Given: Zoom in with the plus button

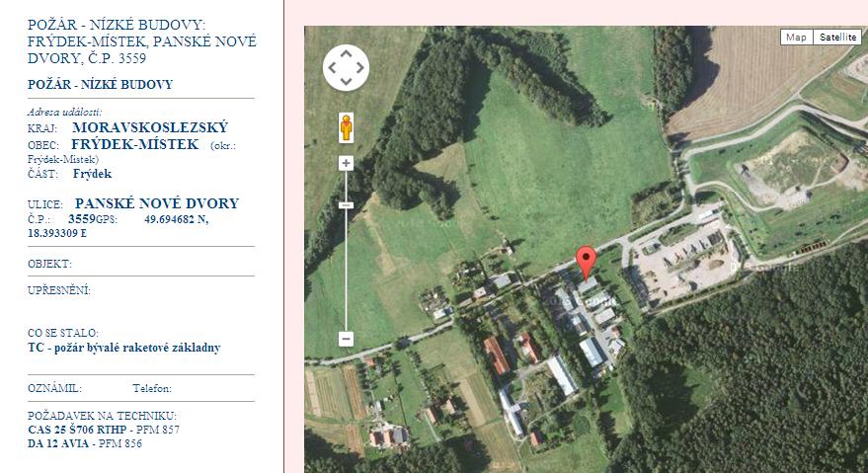Looking at the screenshot, I should [346, 163].
